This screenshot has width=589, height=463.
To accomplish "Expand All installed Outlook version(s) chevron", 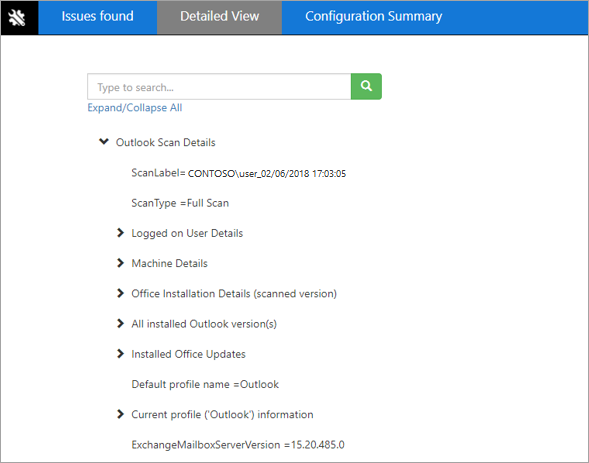I will point(120,323).
